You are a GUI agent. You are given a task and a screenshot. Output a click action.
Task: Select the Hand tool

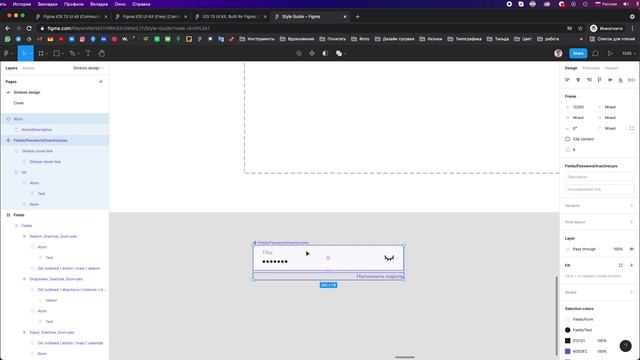point(102,53)
